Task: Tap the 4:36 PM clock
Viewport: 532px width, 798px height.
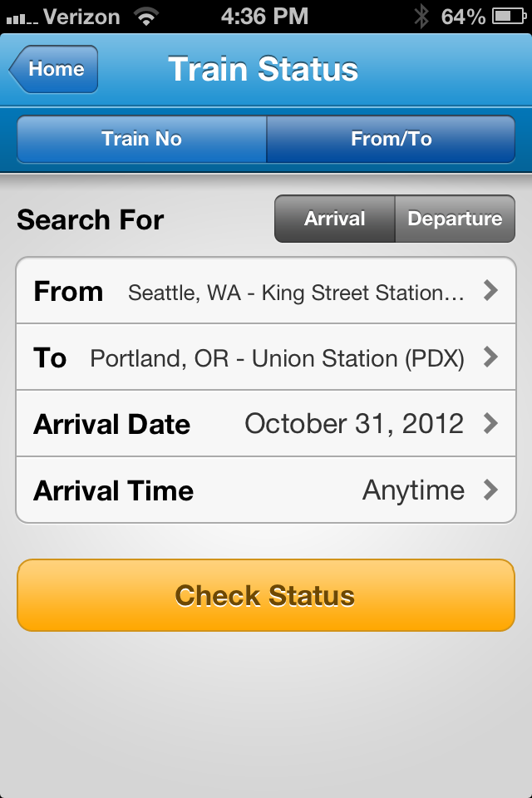Action: (265, 16)
